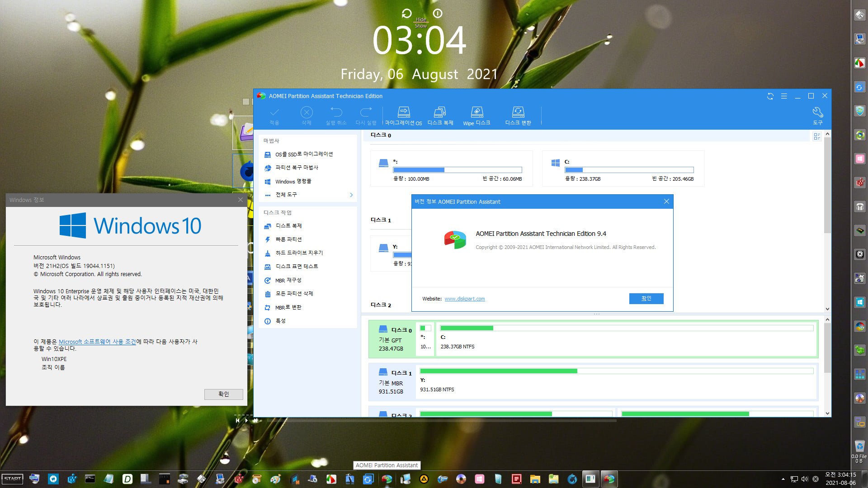Screen dimensions: 868x488
Task: Toggle the disk view layout icon
Action: [816, 136]
